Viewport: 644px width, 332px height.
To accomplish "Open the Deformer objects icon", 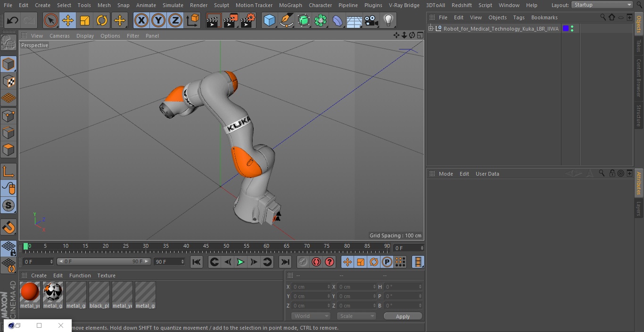I will tap(338, 20).
